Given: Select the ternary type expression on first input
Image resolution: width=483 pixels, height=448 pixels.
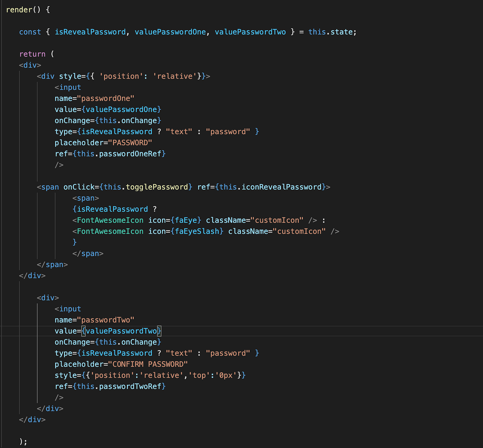Looking at the screenshot, I should tap(166, 131).
